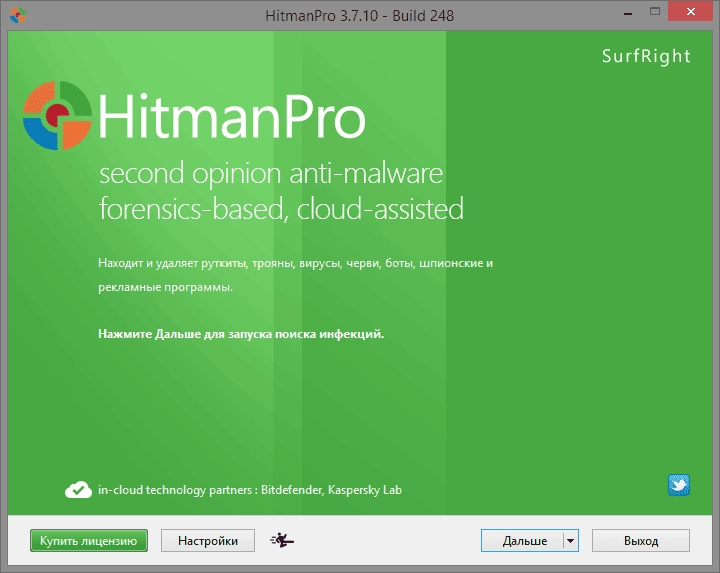The height and width of the screenshot is (573, 720).
Task: Expand the Дальше button dropdown arrow
Action: point(570,540)
